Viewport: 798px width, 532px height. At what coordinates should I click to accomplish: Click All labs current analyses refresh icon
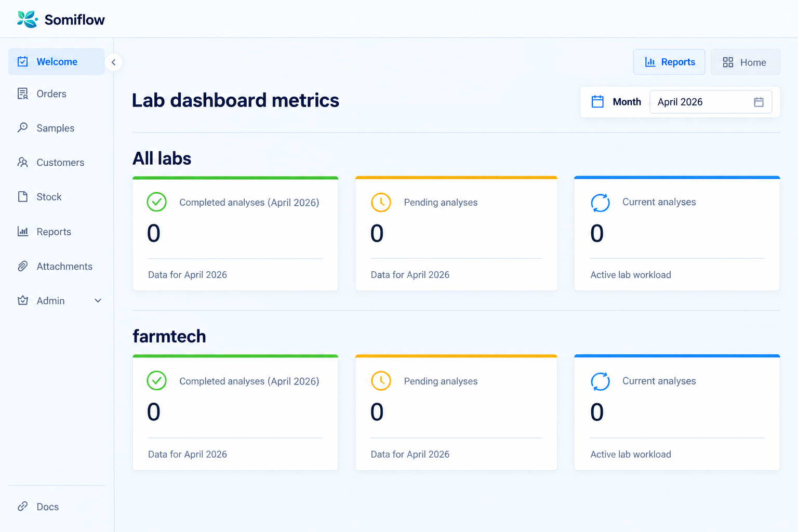pyautogui.click(x=600, y=203)
